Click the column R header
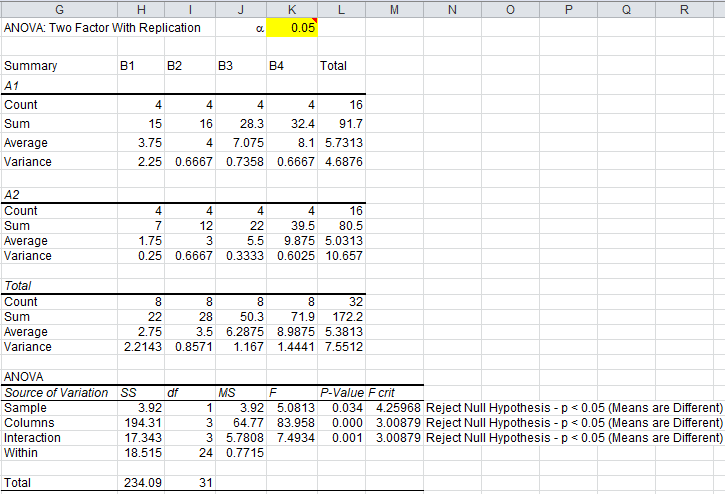The width and height of the screenshot is (725, 494). (x=683, y=9)
